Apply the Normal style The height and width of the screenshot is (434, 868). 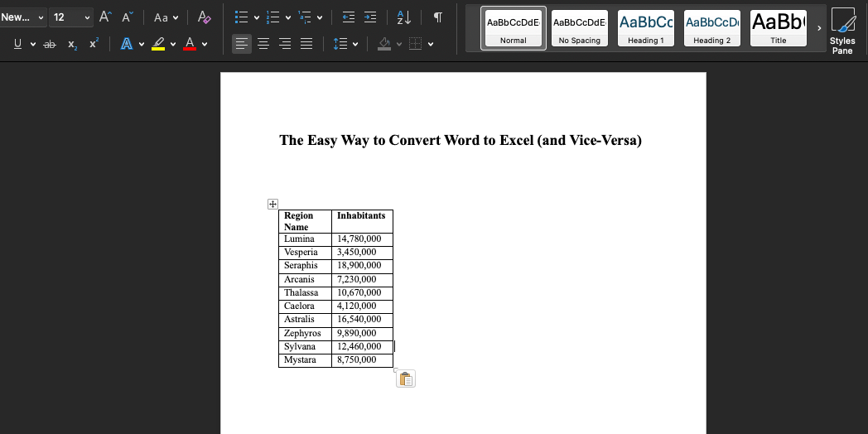click(514, 28)
